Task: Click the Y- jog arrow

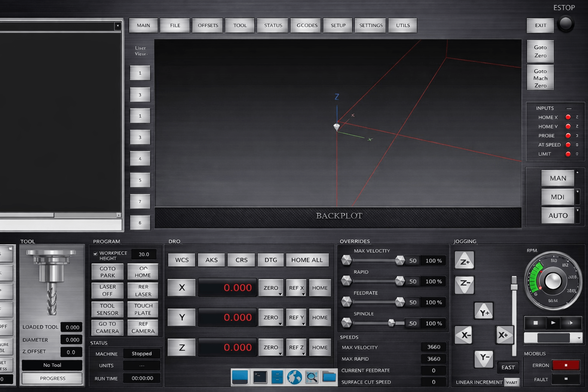Action: coord(483,358)
